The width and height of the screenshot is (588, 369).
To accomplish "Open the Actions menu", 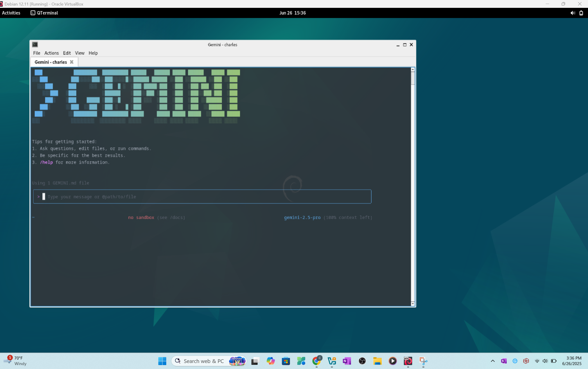I will click(52, 53).
